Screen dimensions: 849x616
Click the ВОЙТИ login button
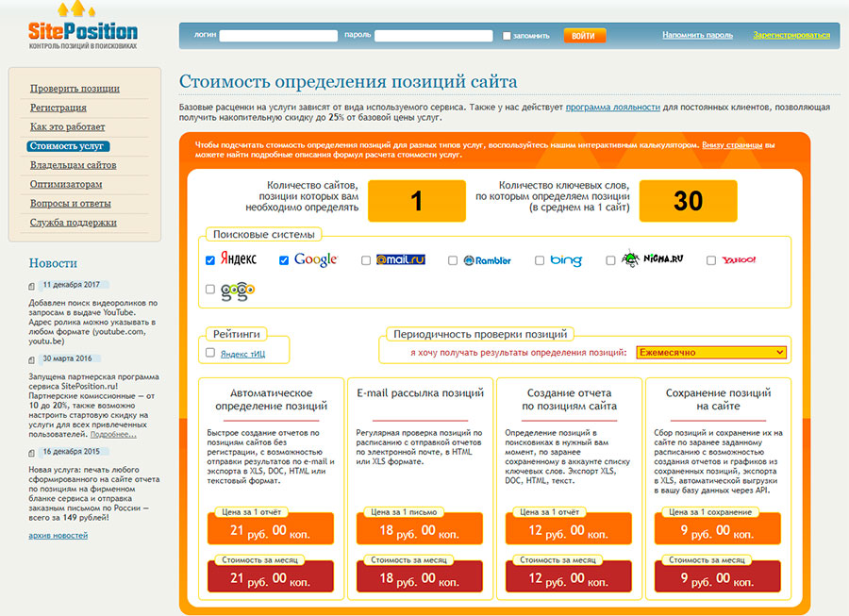click(584, 36)
